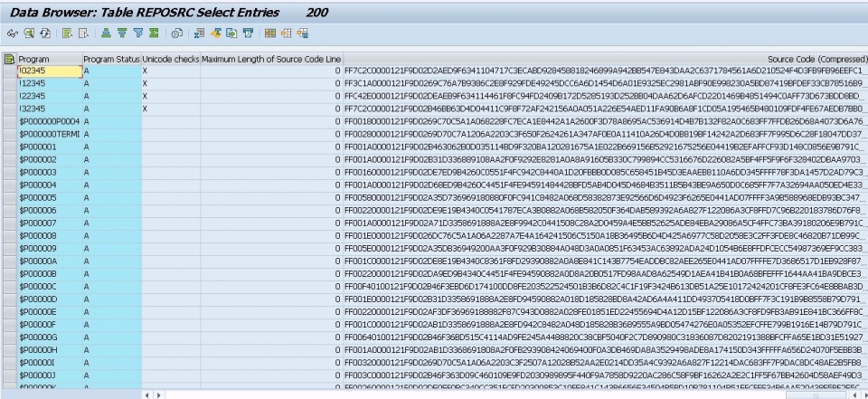868x399 pixels.
Task: Click the Sum Total sigma icon
Action: (x=154, y=33)
